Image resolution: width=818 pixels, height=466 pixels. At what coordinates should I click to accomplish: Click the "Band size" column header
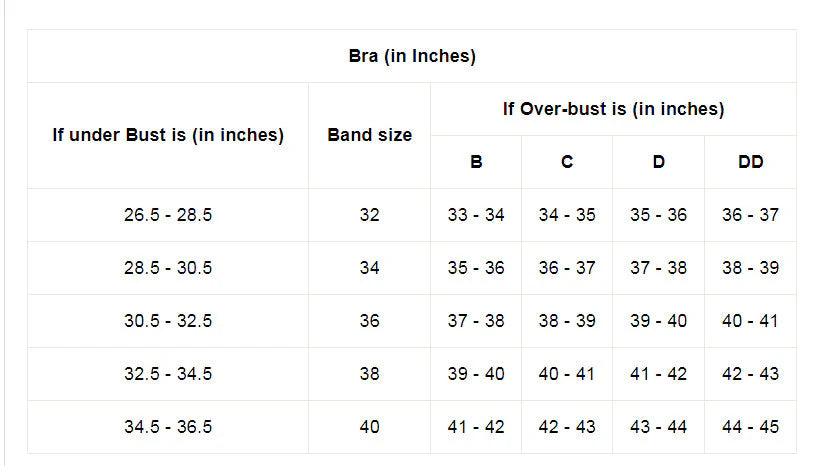(369, 135)
